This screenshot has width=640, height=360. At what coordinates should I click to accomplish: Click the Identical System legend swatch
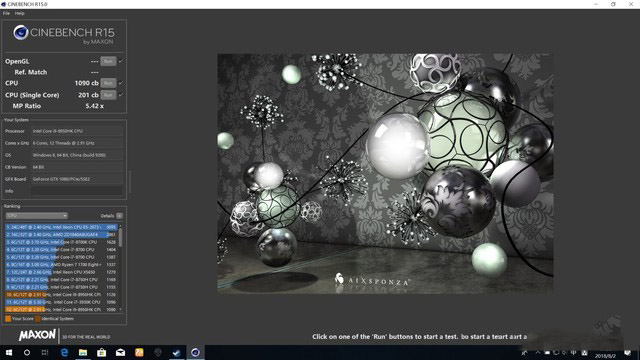click(38, 319)
